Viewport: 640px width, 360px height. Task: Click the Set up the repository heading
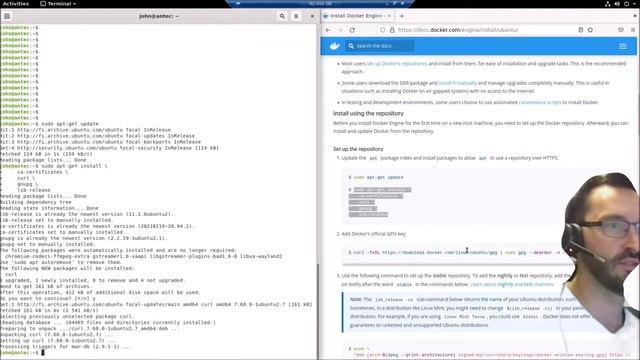tap(358, 149)
